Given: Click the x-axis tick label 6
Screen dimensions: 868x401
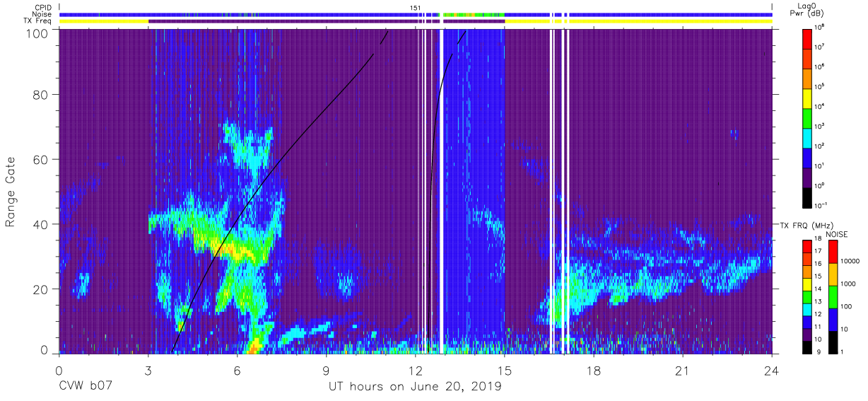Looking at the screenshot, I should [x=237, y=371].
